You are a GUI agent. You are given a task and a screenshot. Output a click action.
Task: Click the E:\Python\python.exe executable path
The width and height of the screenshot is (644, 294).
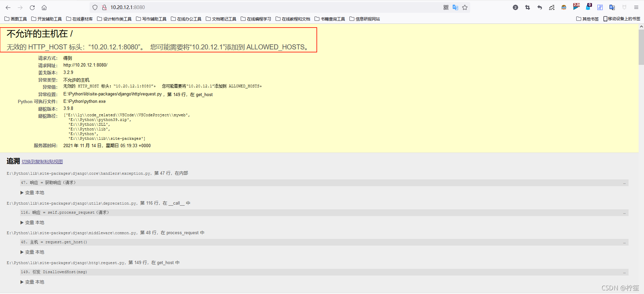click(x=85, y=101)
